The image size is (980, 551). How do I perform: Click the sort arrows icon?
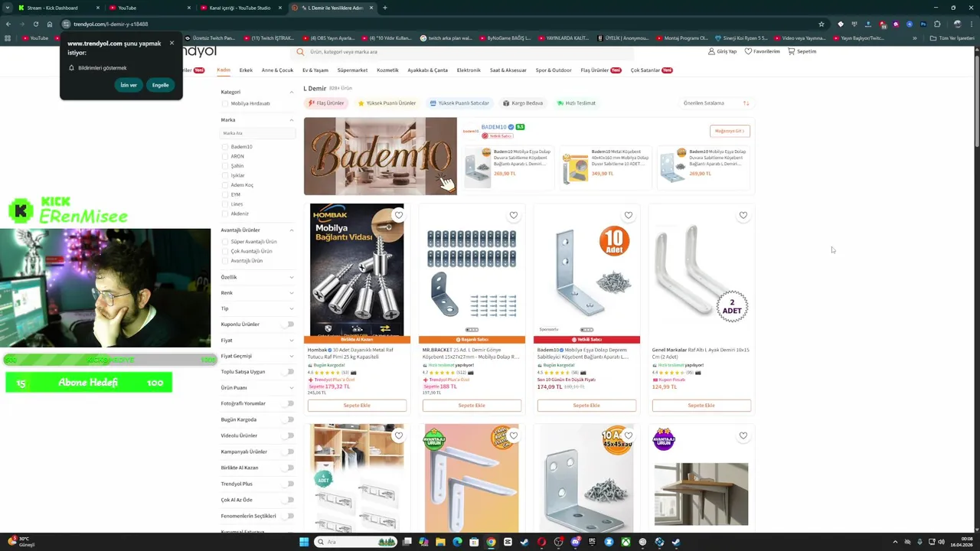pyautogui.click(x=746, y=103)
